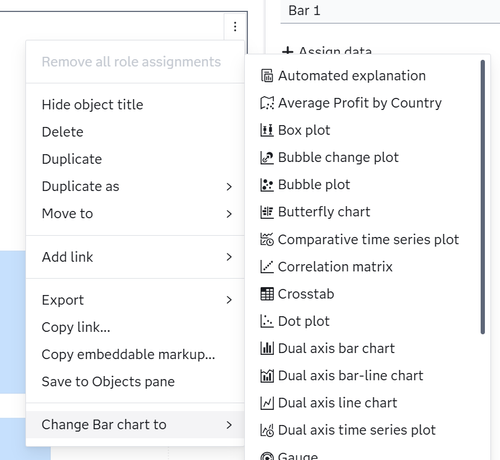Click the Comparative time series plot icon
The height and width of the screenshot is (460, 500).
tap(267, 239)
